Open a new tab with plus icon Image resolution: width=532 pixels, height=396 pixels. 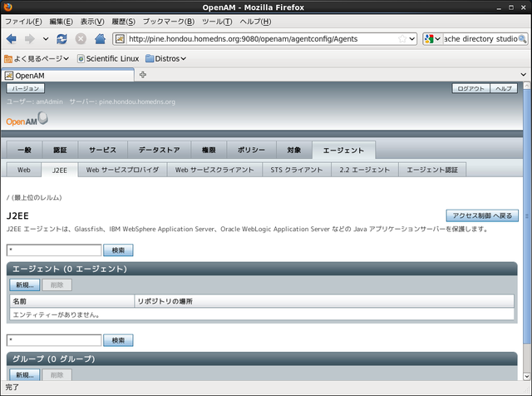pyautogui.click(x=143, y=75)
